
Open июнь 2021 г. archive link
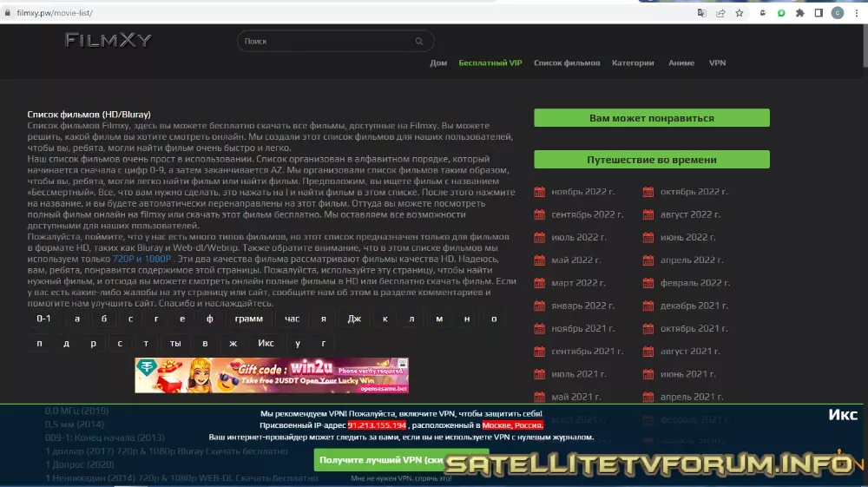687,373
